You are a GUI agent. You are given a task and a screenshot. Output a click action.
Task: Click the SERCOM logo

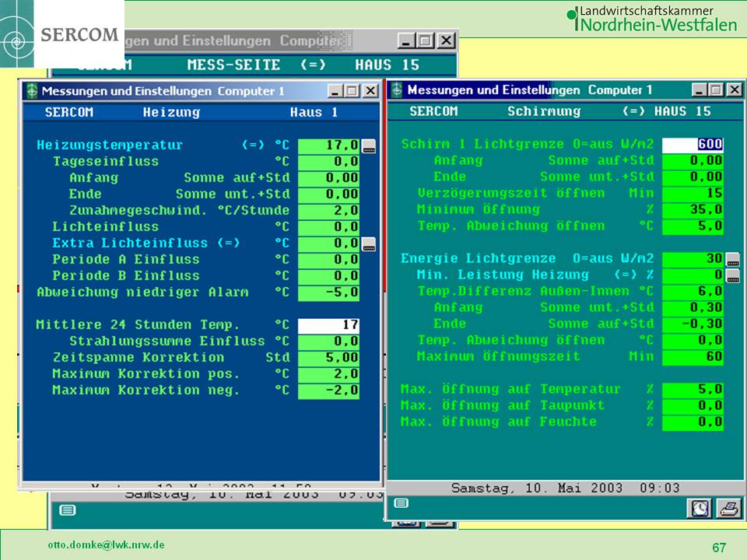(62, 35)
